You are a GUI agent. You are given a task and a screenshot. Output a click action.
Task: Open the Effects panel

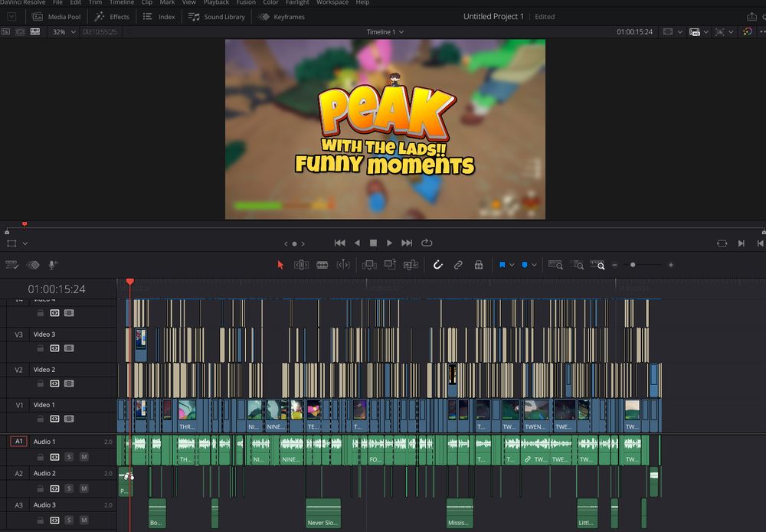pyautogui.click(x=112, y=17)
